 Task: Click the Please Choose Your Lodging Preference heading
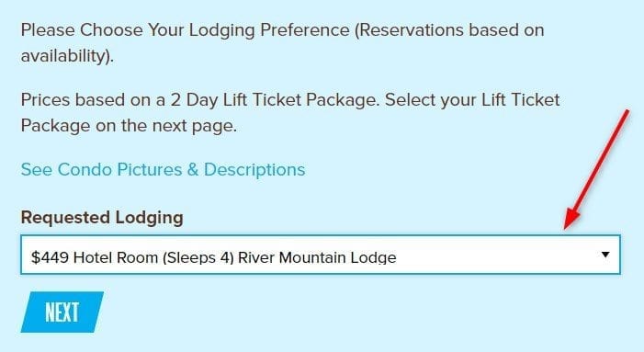coord(185,31)
